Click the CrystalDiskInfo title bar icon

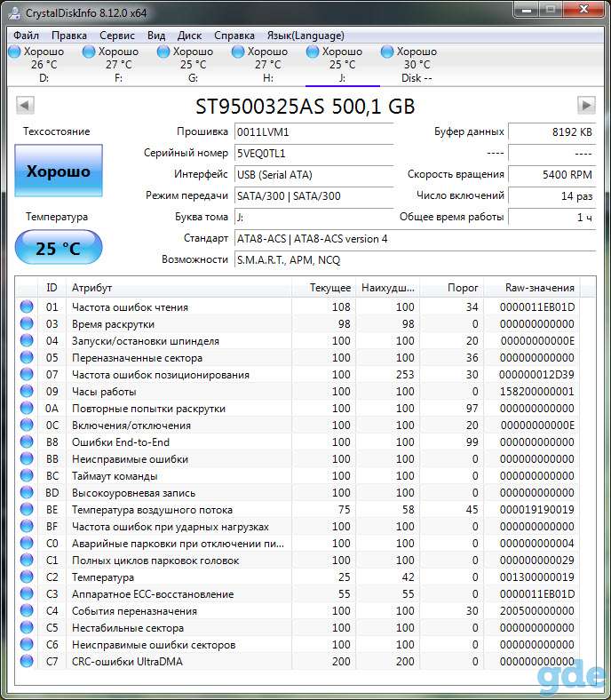15,13
